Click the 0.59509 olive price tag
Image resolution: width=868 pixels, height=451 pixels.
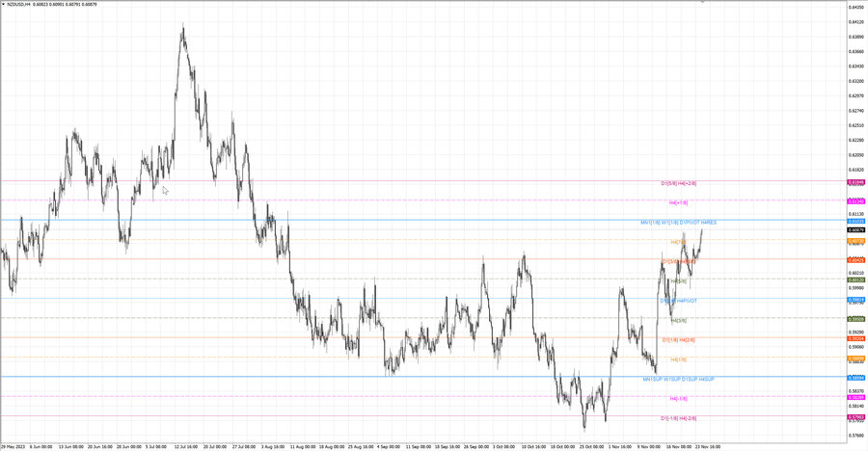856,319
